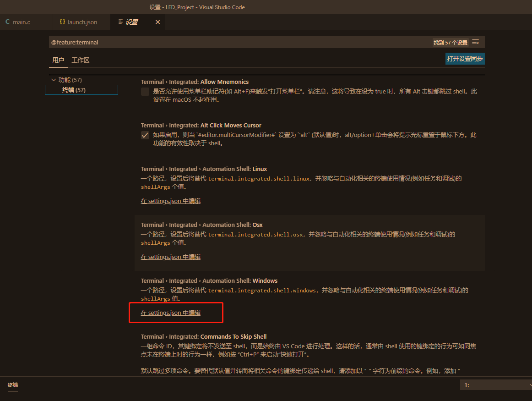
Task: Edit Automation Shell Linux in settings.json
Action: click(170, 201)
